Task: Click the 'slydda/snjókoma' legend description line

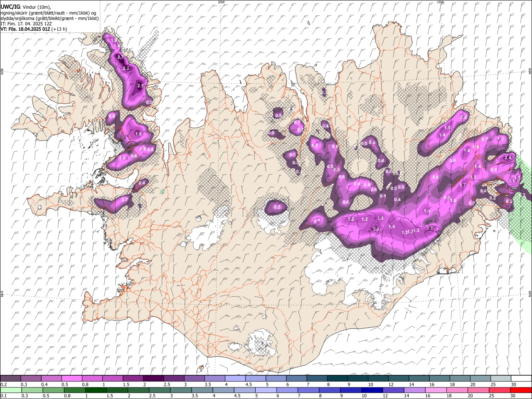Action: (49, 18)
